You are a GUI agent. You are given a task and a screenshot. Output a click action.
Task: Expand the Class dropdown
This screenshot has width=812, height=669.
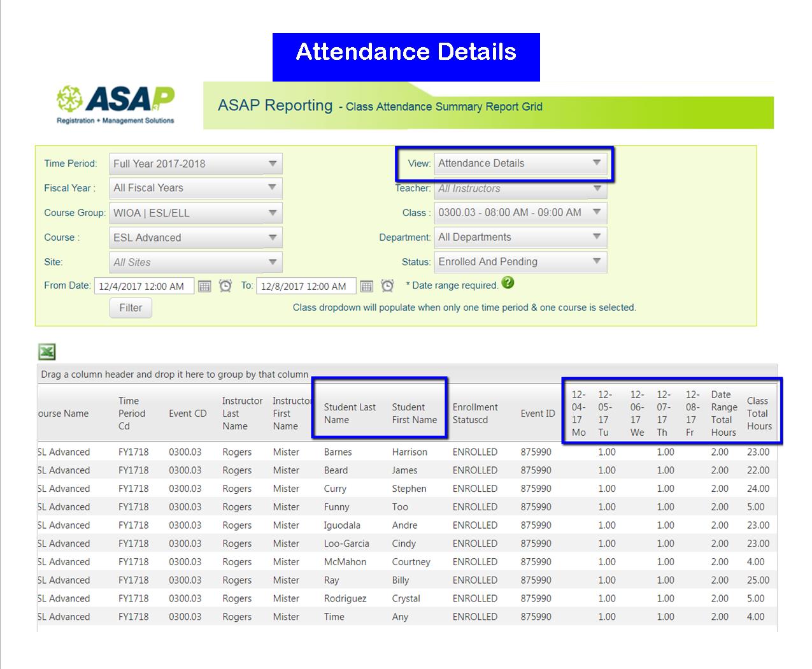(x=596, y=212)
